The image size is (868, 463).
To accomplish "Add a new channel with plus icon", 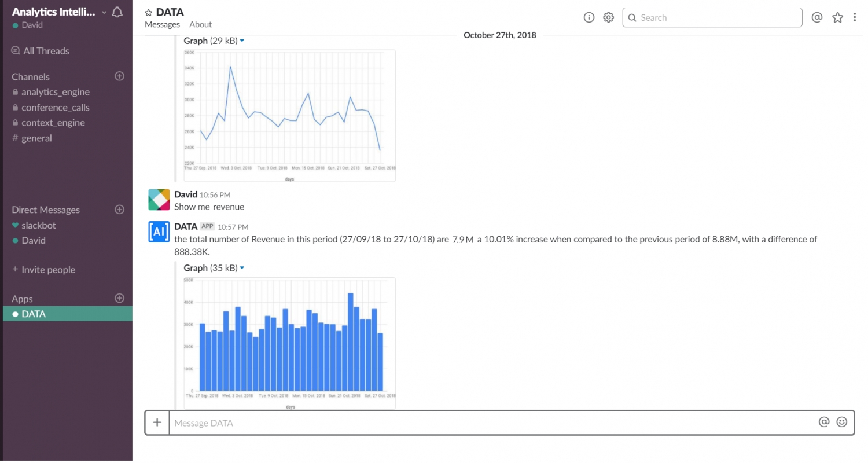I will tap(120, 76).
